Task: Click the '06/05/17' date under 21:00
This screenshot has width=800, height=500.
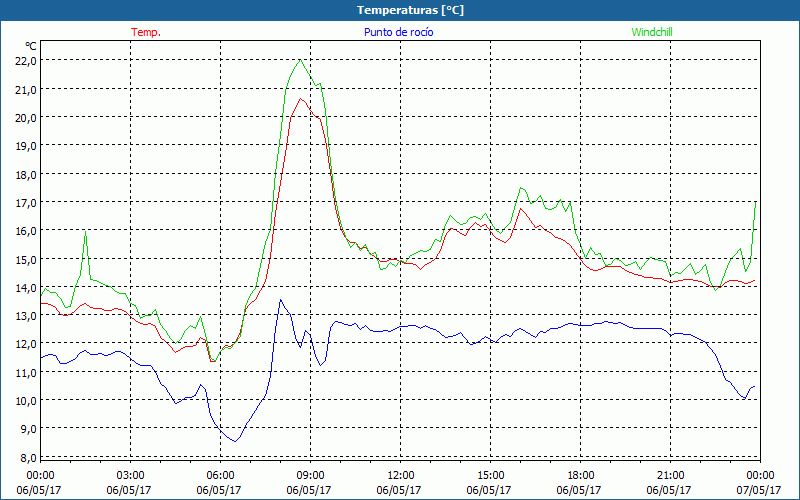Action: click(x=670, y=490)
